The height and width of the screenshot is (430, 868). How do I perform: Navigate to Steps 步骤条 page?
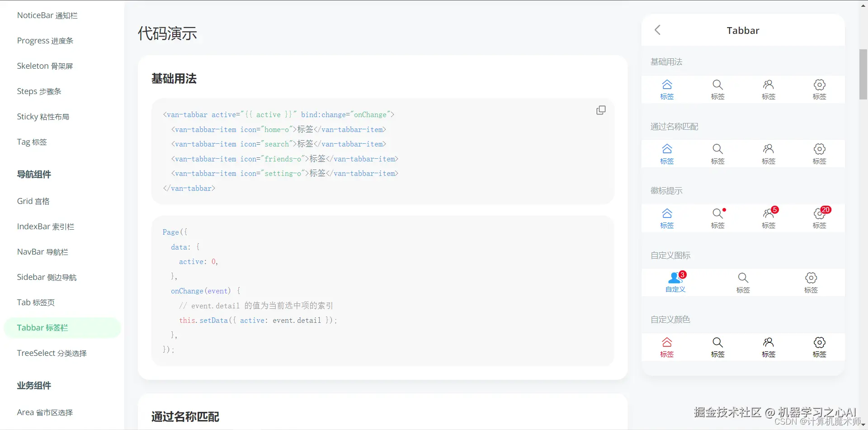[x=39, y=91]
